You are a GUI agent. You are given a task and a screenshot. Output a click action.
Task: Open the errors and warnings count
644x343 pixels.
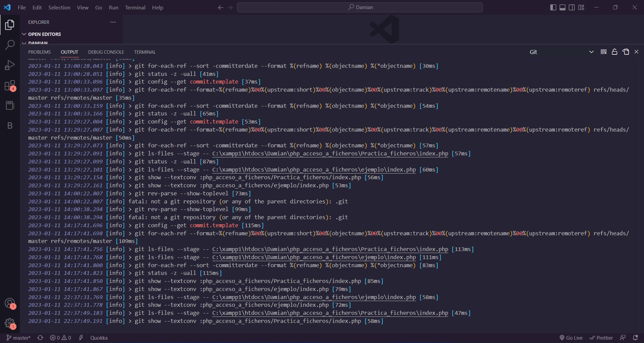(60, 338)
